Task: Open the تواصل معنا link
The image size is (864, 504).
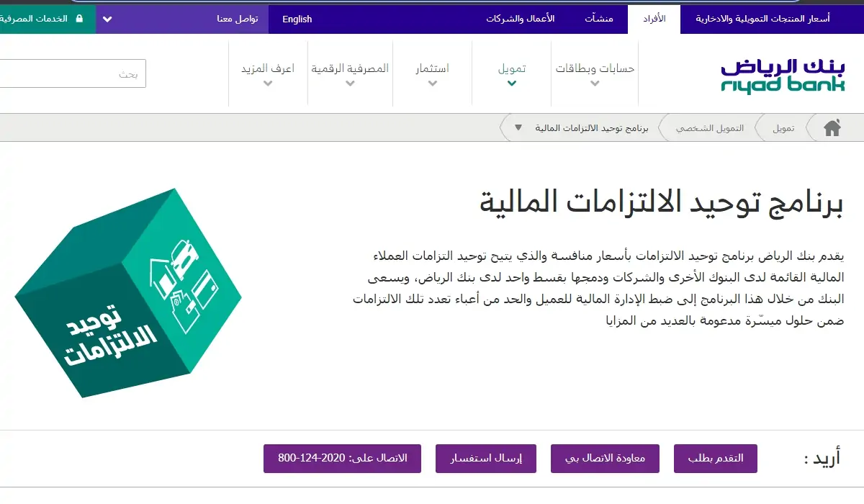Action: (x=238, y=19)
